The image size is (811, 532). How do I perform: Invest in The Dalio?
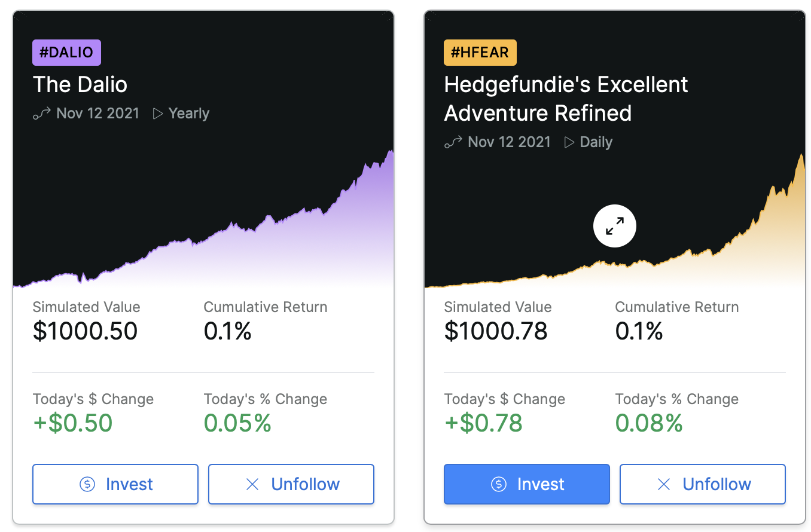click(x=115, y=484)
